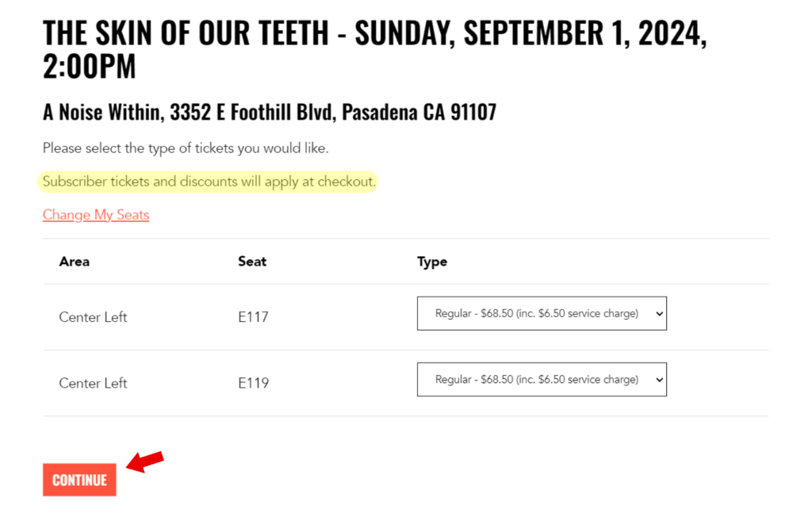Click Center Left in the E117 row
Image resolution: width=812 pixels, height=513 pixels.
(93, 317)
